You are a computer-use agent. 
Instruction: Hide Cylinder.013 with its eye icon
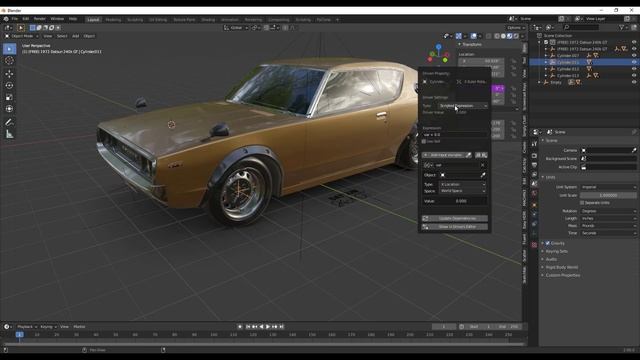[x=634, y=76]
